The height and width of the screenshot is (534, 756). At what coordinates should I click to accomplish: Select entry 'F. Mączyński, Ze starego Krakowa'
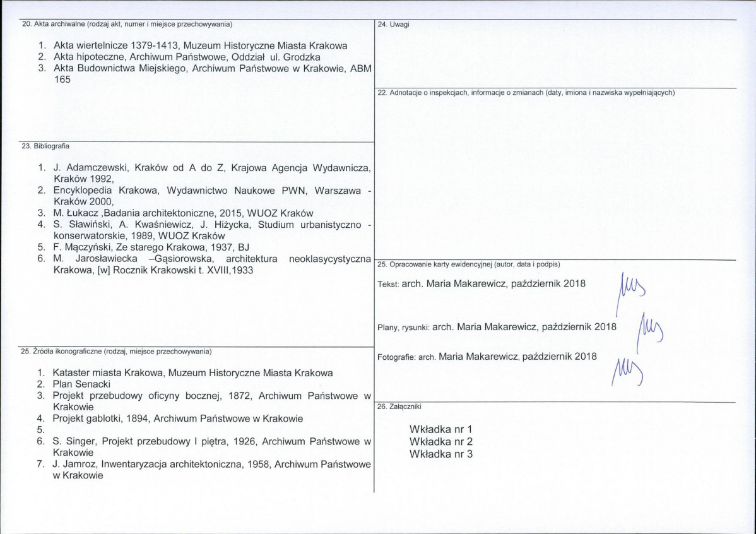pos(151,247)
